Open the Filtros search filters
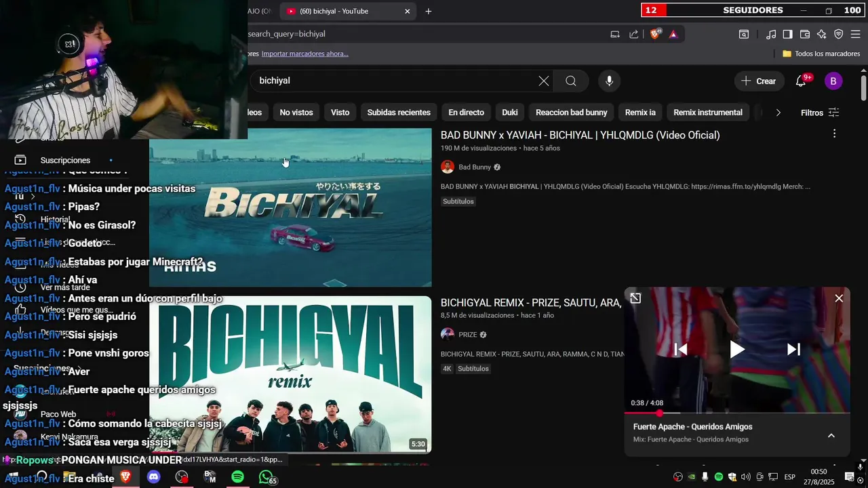 click(x=821, y=113)
